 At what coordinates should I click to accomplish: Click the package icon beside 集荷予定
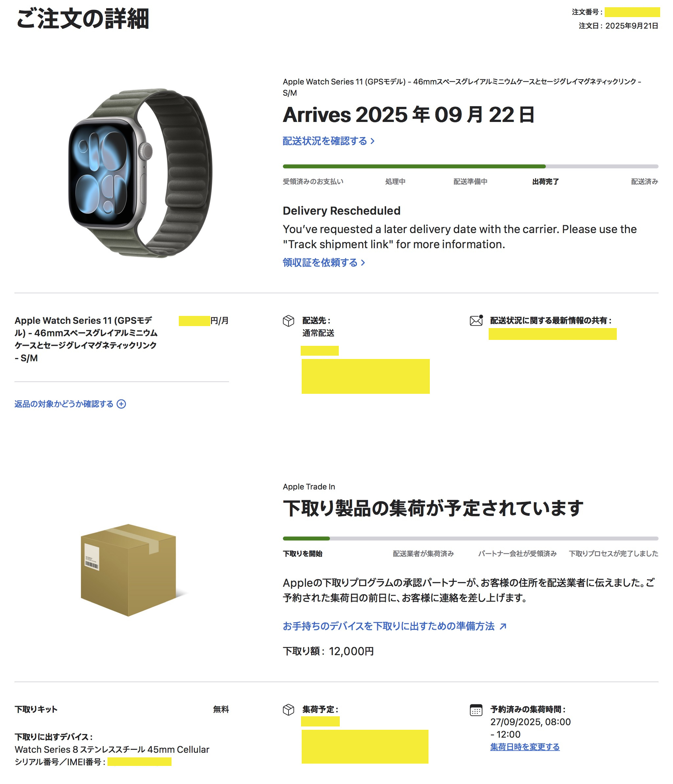(x=288, y=709)
